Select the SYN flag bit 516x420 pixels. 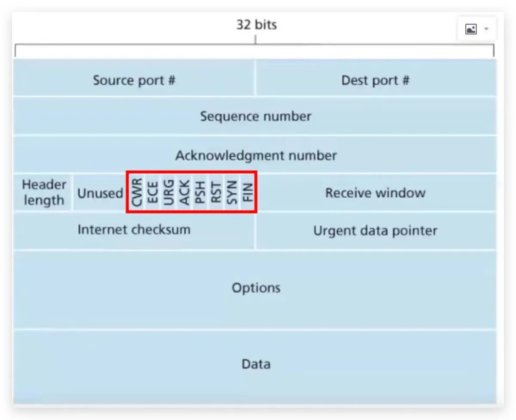[231, 193]
